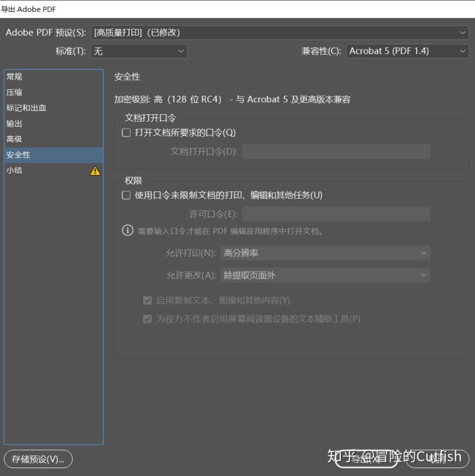Click the 取消 button at bottom right
Viewport: 475px width, 476px height.
[437, 459]
